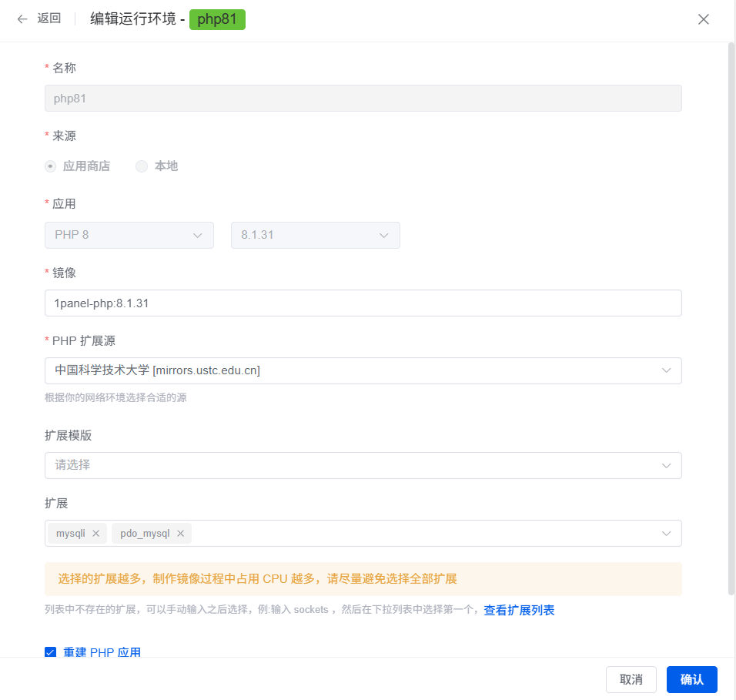
Task: Expand the PHP 扩展源 mirror dropdown
Action: point(363,370)
